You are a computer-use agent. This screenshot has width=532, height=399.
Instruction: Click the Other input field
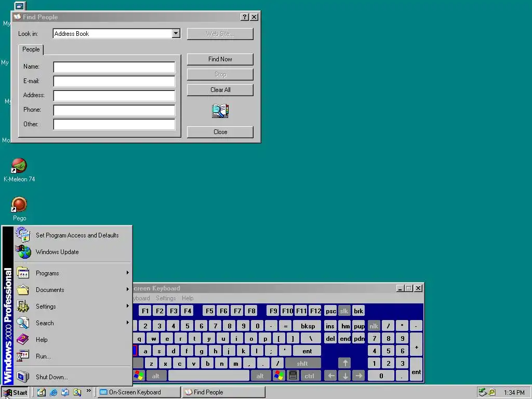tap(114, 125)
